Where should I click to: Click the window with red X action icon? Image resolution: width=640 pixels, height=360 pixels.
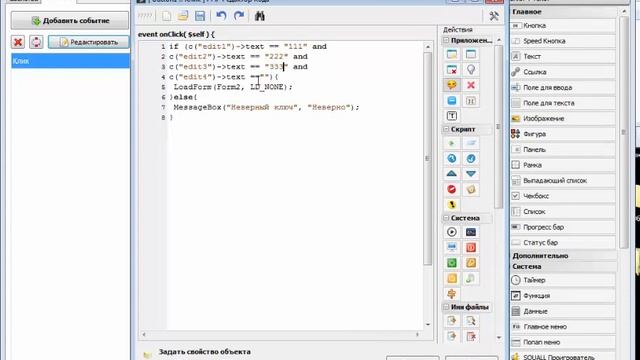pos(452,70)
